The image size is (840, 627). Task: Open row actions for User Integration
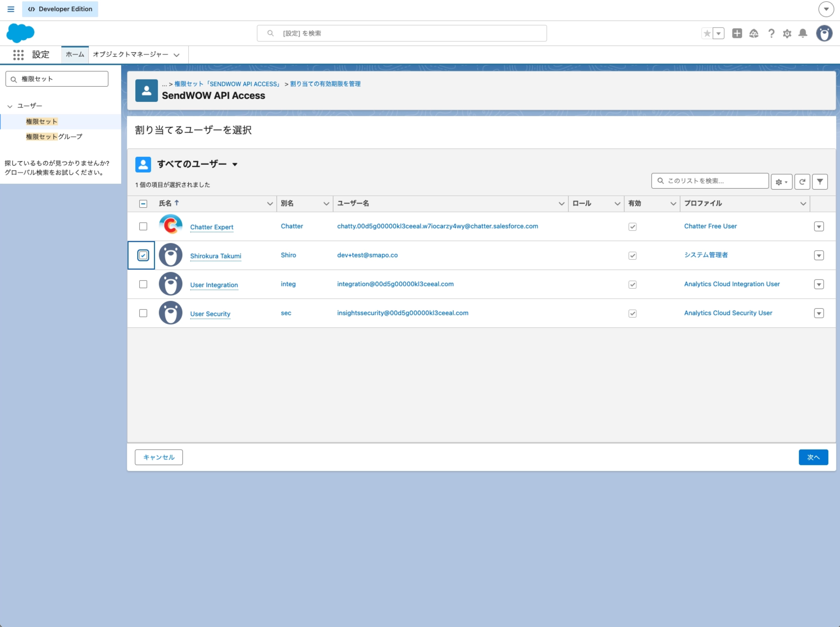(819, 284)
